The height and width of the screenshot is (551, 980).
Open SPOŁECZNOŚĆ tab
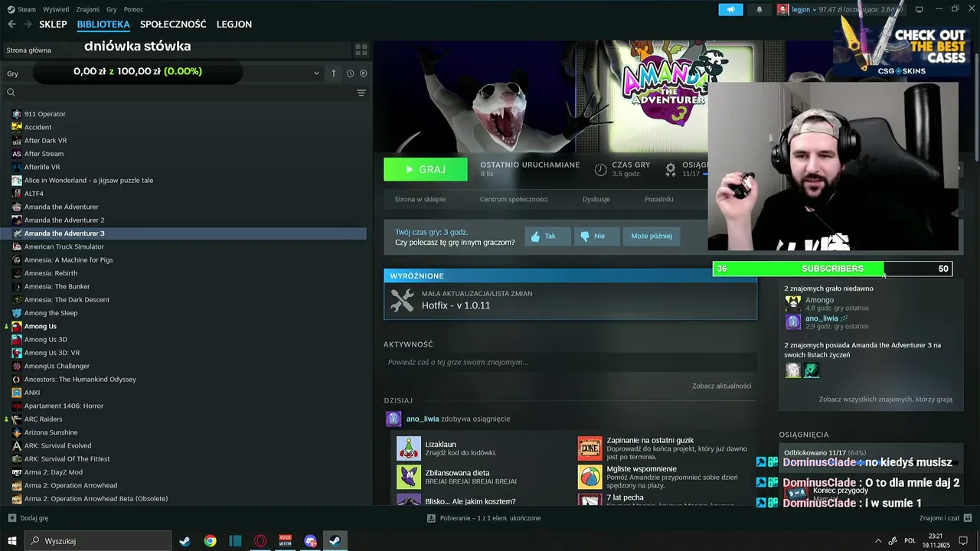coord(173,24)
